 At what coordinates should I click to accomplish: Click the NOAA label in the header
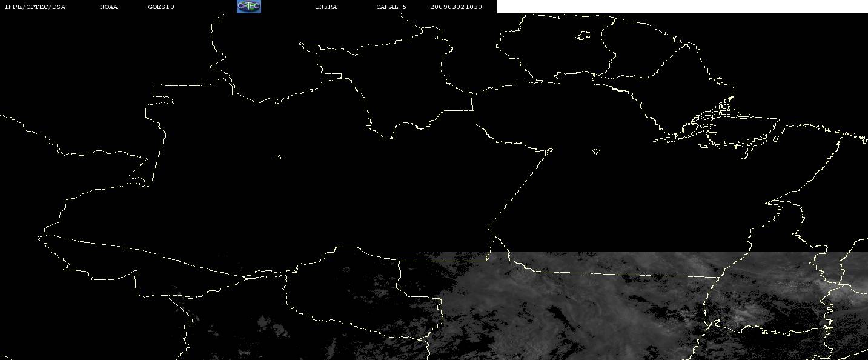point(108,7)
